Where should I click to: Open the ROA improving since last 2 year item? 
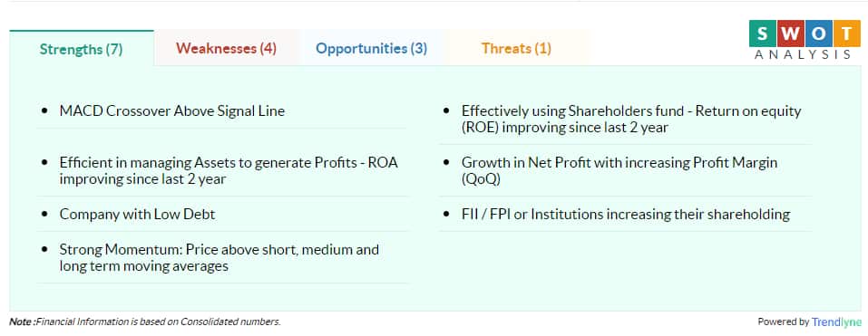click(x=229, y=171)
